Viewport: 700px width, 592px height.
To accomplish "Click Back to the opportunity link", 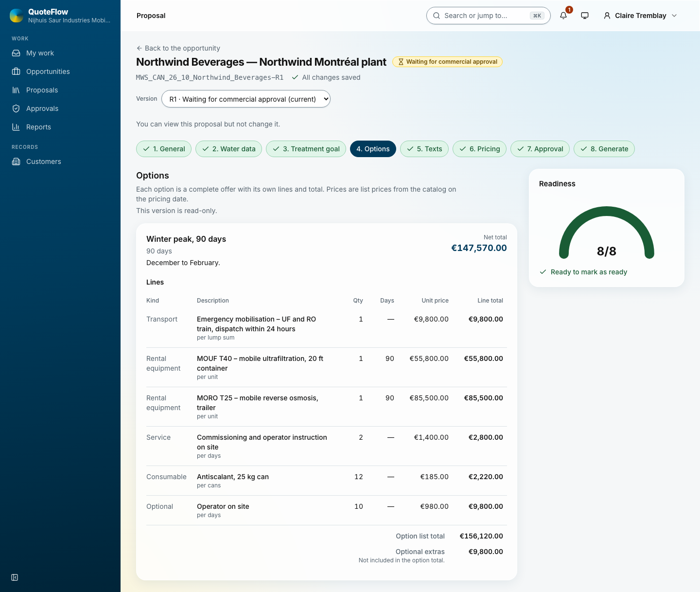I will 178,48.
